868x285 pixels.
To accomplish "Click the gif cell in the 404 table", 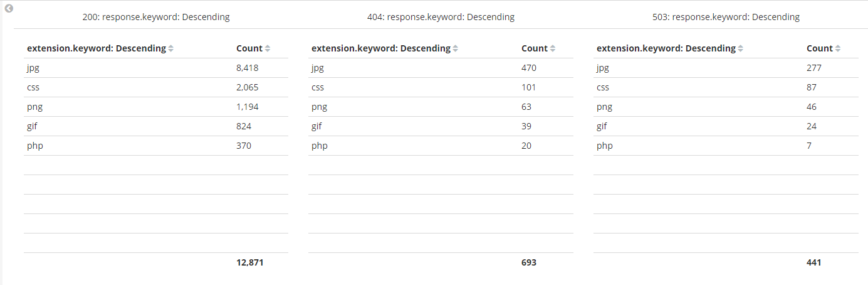I will (x=316, y=126).
